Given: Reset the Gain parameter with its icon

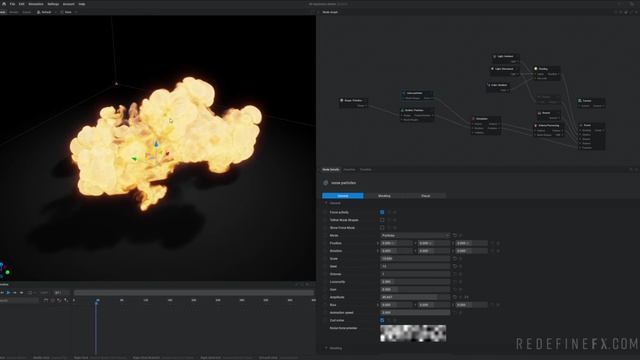Looking at the screenshot, I should (455, 290).
